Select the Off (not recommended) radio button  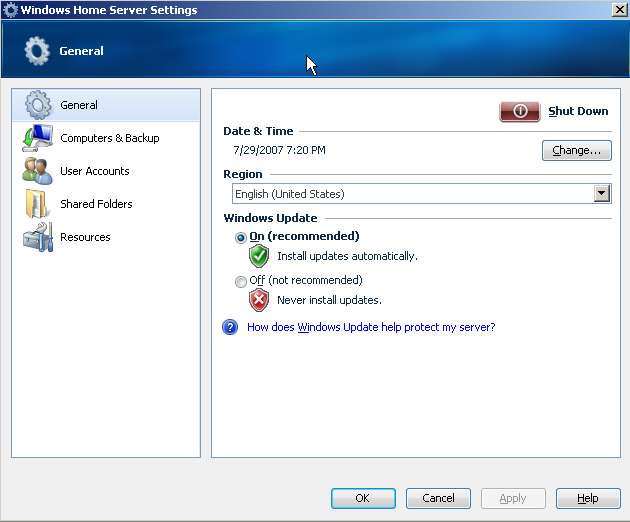coord(240,282)
